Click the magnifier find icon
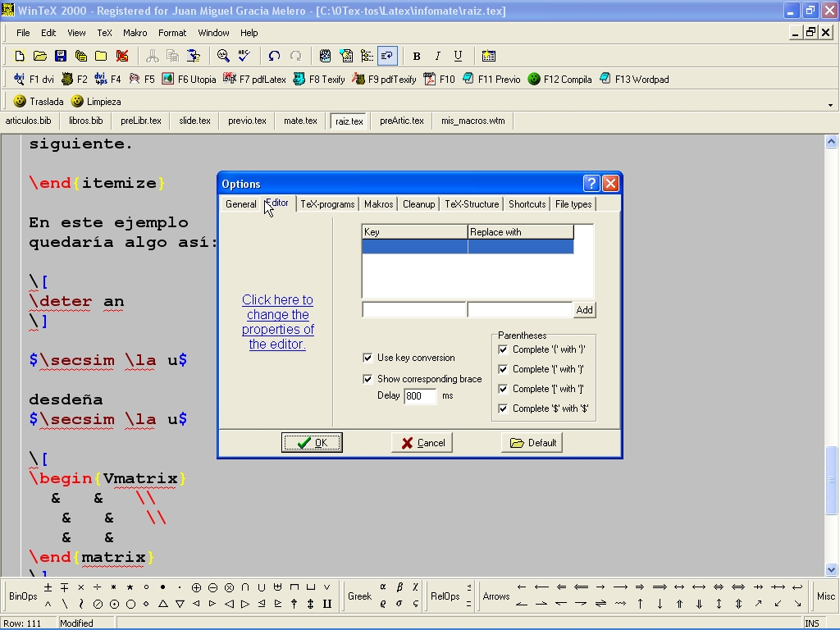The height and width of the screenshot is (630, 840). (223, 56)
